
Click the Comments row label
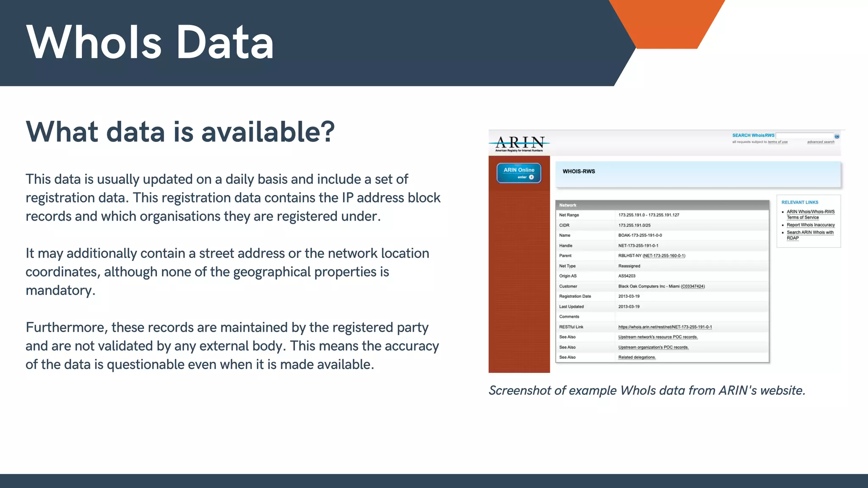pos(569,317)
